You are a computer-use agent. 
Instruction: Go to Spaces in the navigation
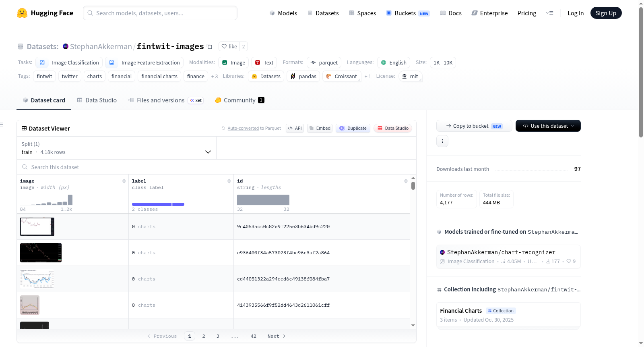click(x=362, y=13)
